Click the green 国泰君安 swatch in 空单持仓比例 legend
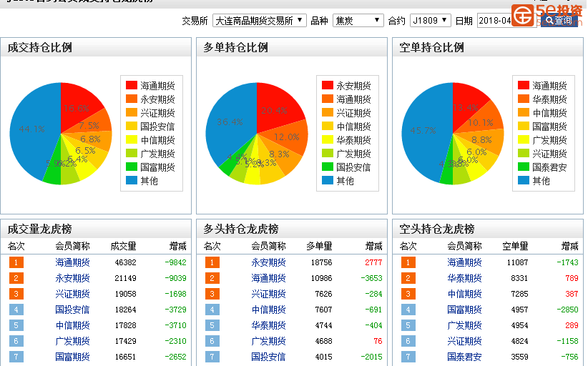Image resolution: width=588 pixels, height=366 pixels. click(x=524, y=167)
